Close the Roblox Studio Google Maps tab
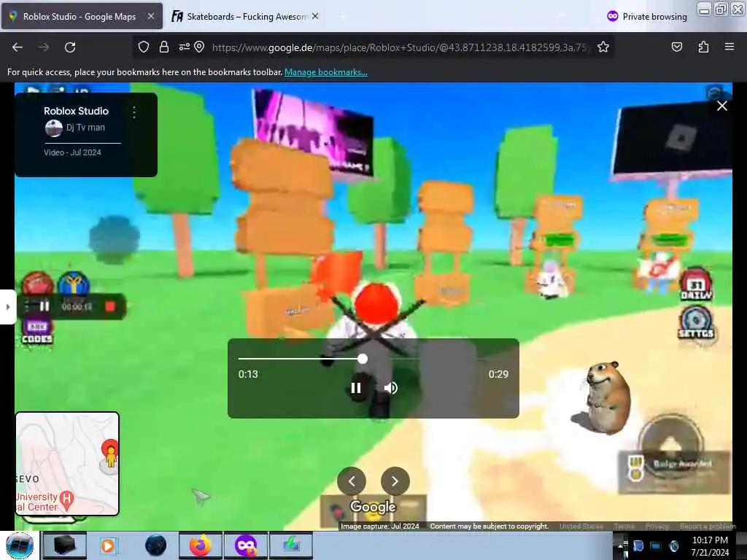This screenshot has height=560, width=747. (150, 16)
